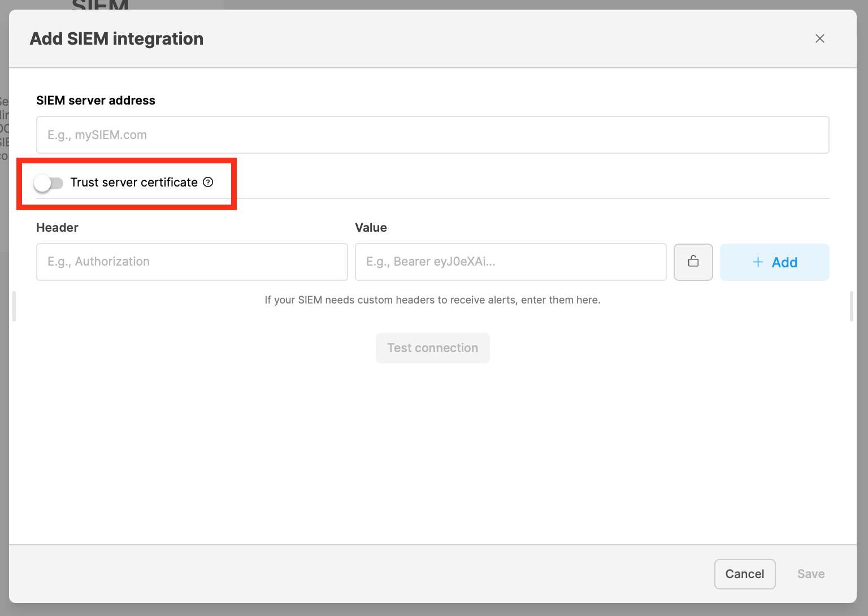Click the left edge scroll handle
Screen dimensions: 868x616
click(x=14, y=306)
